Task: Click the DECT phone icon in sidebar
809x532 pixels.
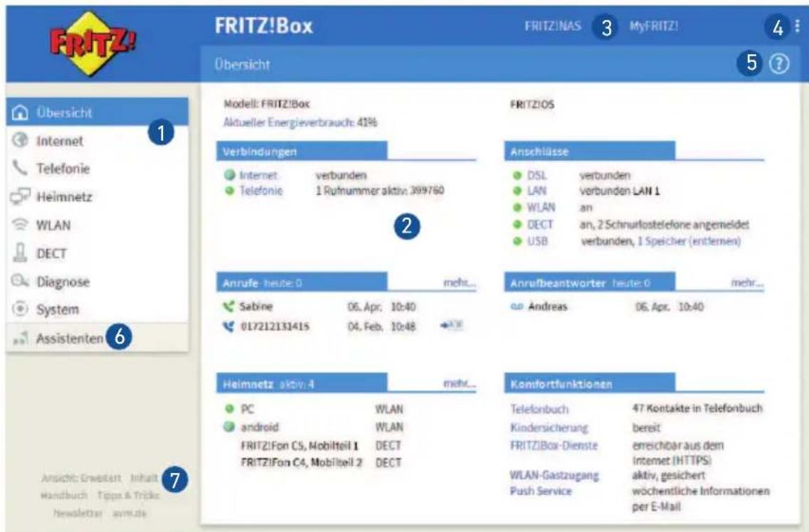Action: 20,252
